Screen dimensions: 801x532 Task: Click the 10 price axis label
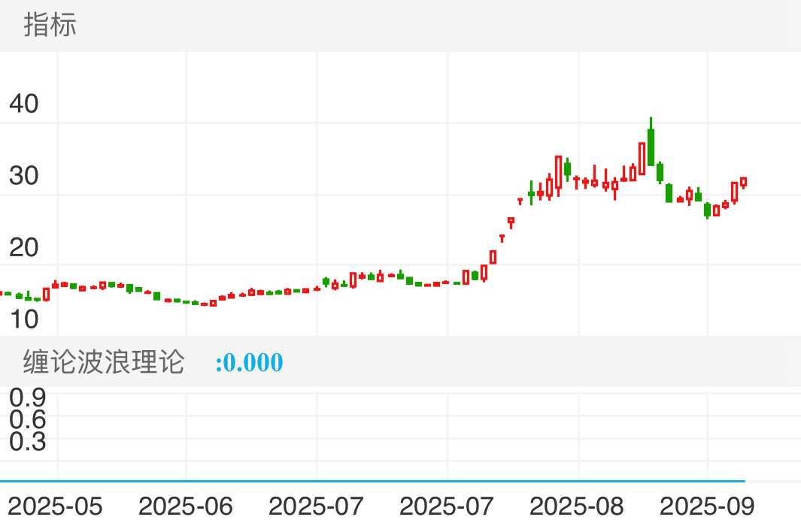click(23, 319)
